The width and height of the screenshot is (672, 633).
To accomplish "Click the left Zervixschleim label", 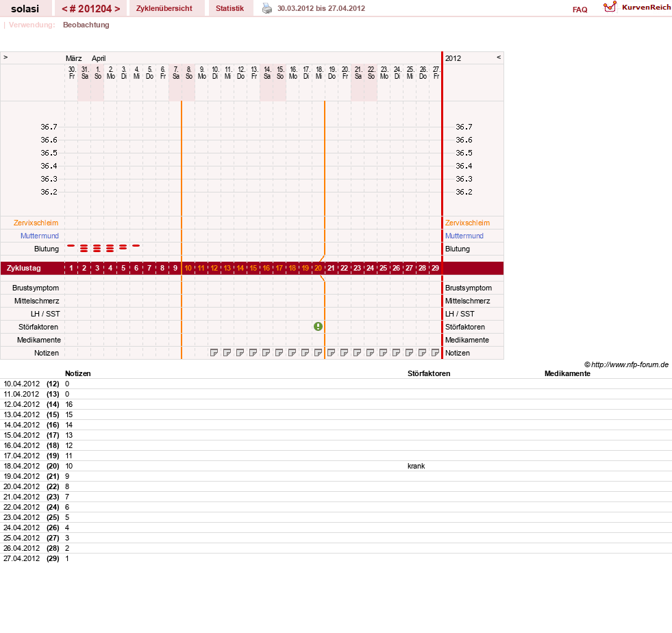I will pyautogui.click(x=36, y=223).
